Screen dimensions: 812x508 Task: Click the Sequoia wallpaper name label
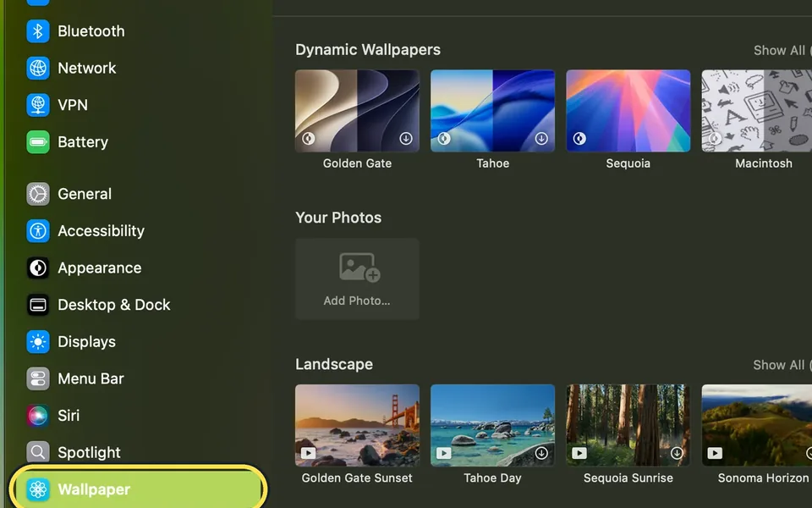tap(628, 163)
